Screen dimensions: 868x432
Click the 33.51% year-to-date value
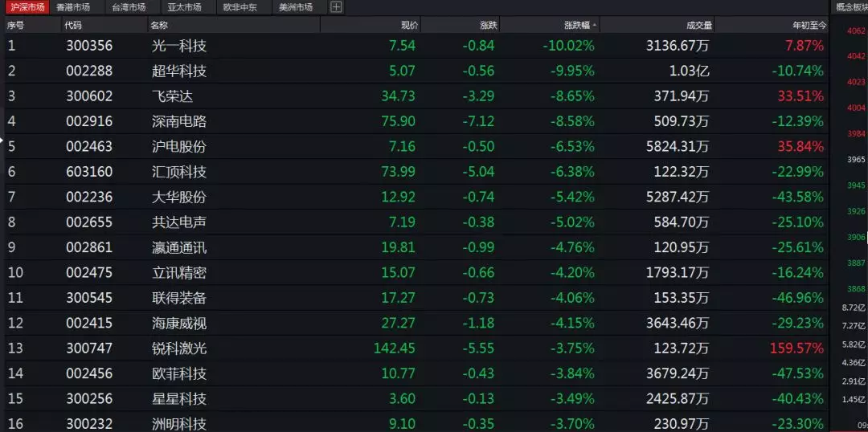coord(801,96)
